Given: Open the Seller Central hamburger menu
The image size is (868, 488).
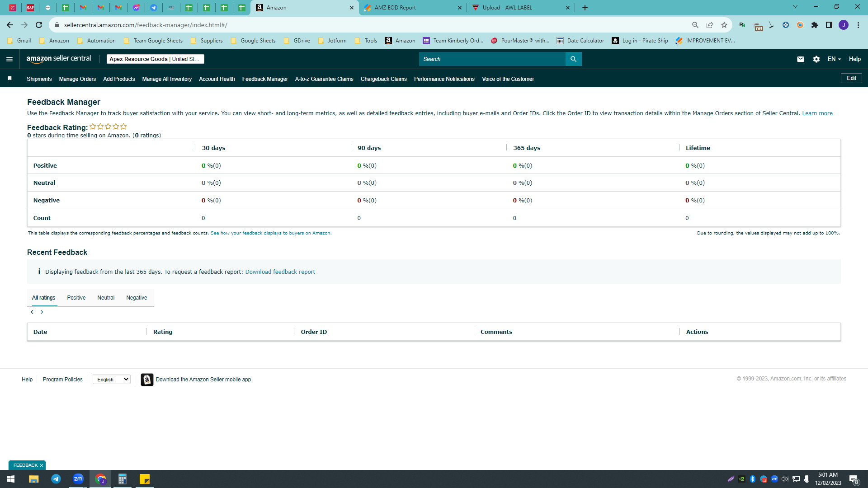Looking at the screenshot, I should [x=9, y=59].
